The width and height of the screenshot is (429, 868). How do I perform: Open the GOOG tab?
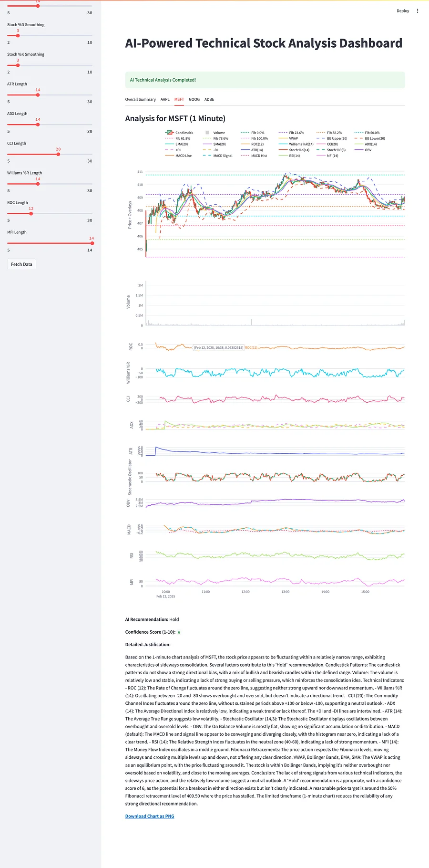tap(194, 100)
